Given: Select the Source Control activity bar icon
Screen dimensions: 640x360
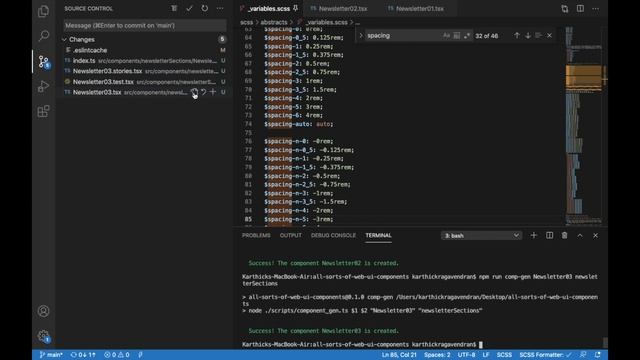Looking at the screenshot, I should (43, 62).
